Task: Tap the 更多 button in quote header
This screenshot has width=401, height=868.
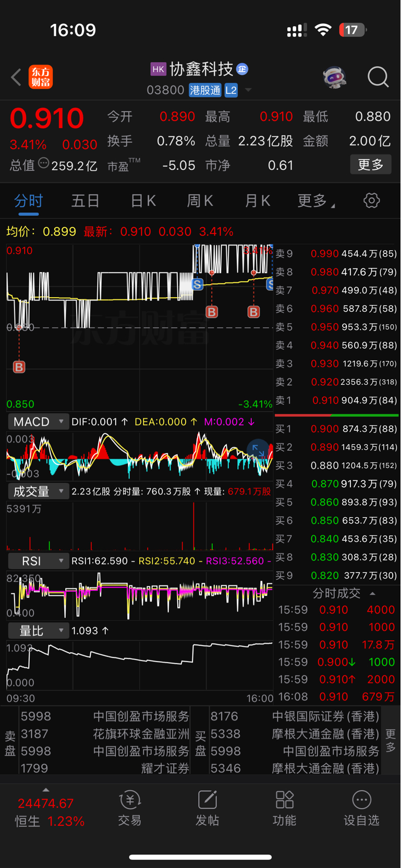Action: tap(371, 165)
